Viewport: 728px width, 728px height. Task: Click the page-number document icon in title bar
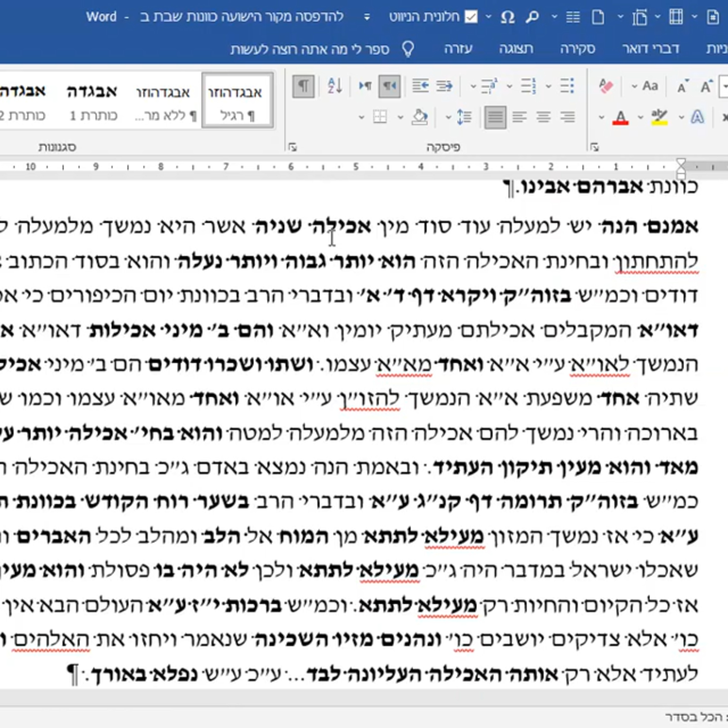[x=713, y=17]
